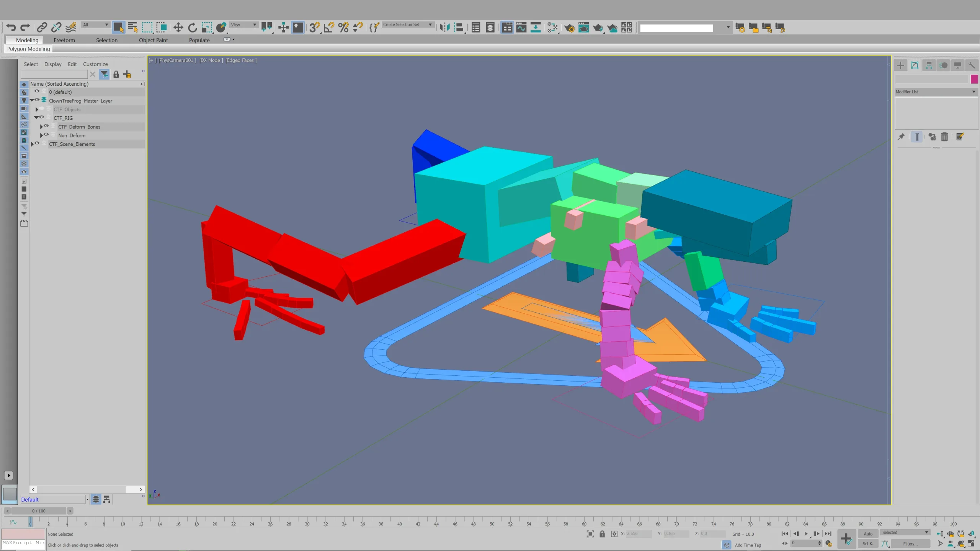Open Select by Name dialog icon

coord(132,28)
